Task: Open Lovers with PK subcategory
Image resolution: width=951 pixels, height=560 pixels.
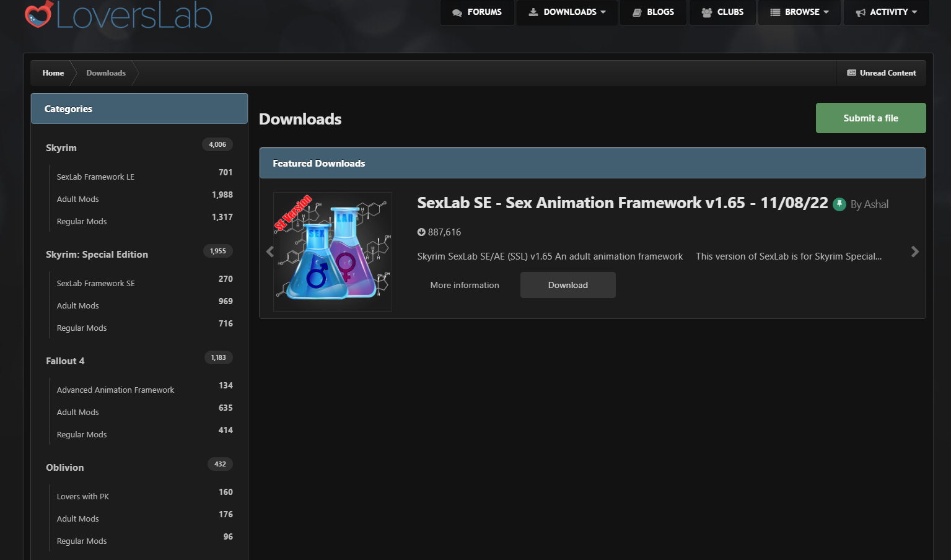Action: [83, 497]
